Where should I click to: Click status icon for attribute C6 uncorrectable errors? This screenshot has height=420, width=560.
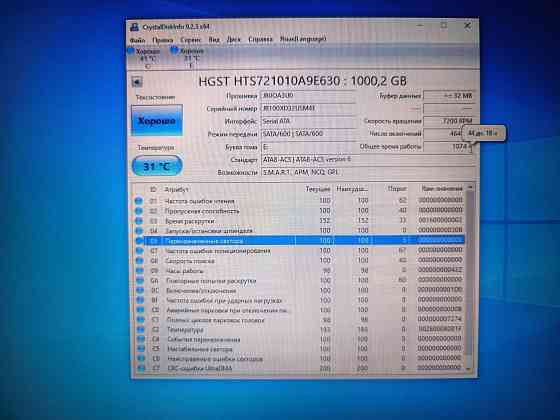(141, 358)
